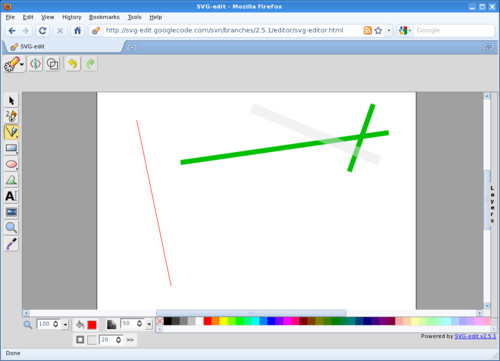The width and height of the screenshot is (500, 361).
Task: Open the zoom level dropdown
Action: pos(65,324)
